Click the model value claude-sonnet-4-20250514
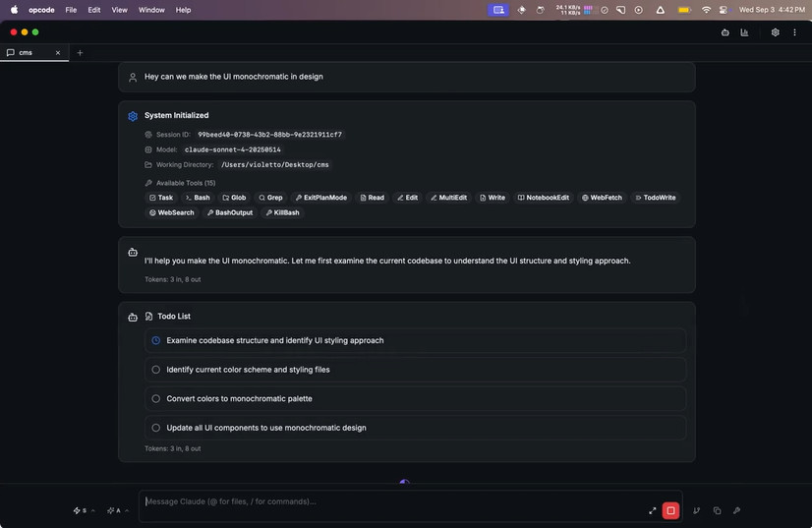 point(233,149)
